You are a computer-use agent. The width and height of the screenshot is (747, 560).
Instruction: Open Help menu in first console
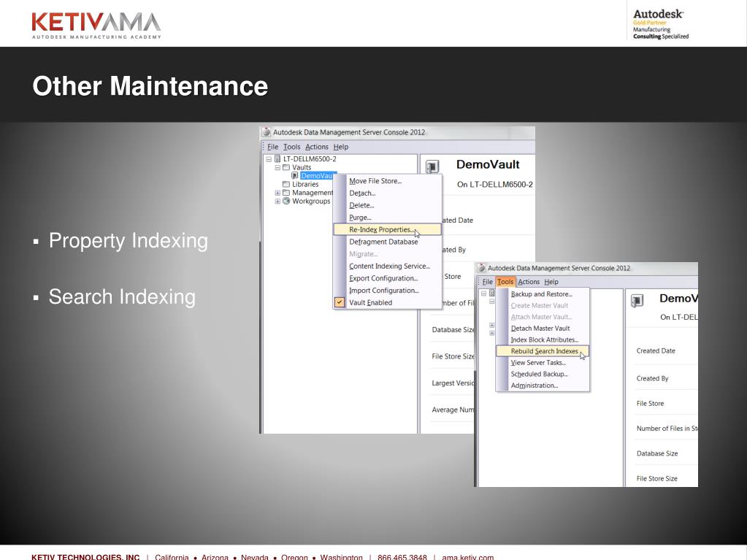(x=340, y=147)
